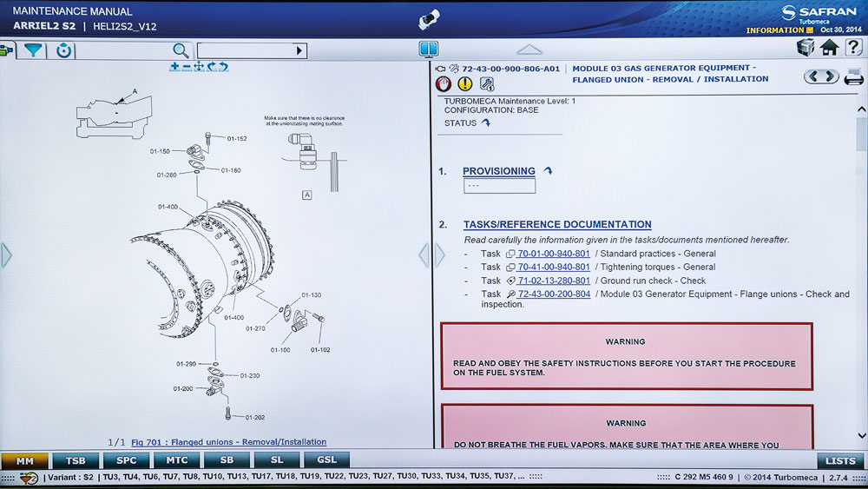The height and width of the screenshot is (489, 868).
Task: Open the PROVISIONING section heading
Action: [499, 171]
